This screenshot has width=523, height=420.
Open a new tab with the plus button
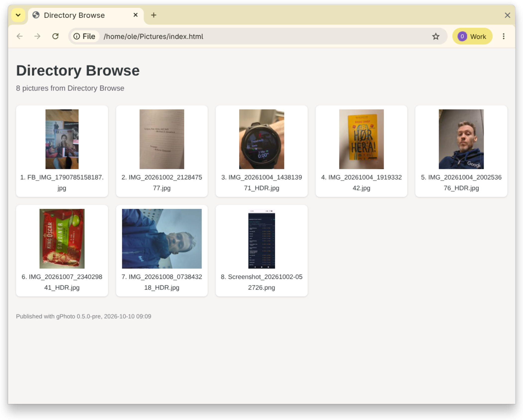tap(154, 15)
